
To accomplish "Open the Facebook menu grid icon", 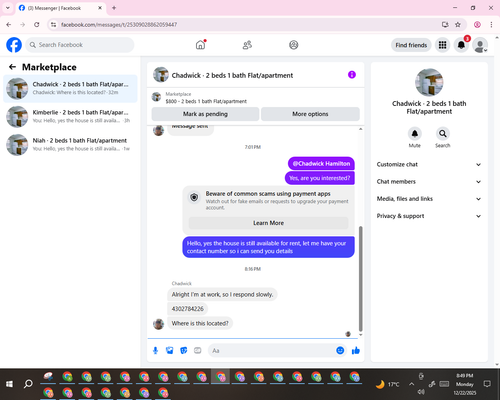I will [442, 45].
